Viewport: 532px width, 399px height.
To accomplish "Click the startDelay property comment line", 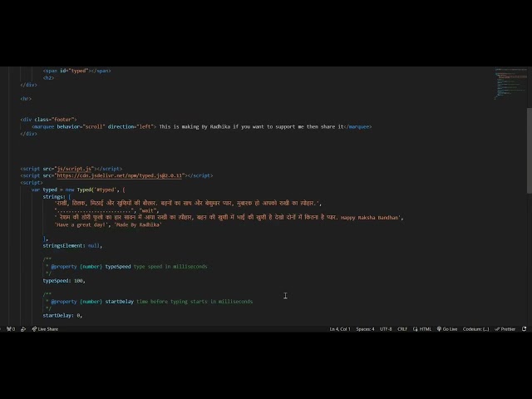I will [x=149, y=302].
